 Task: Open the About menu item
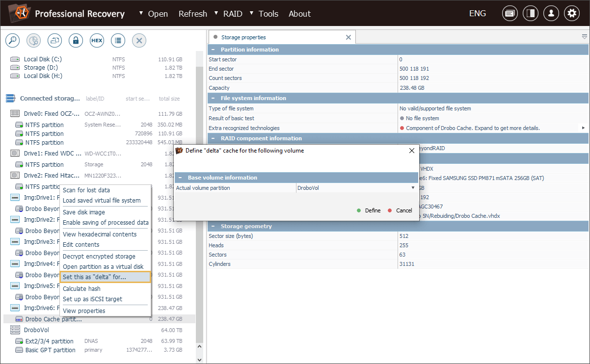click(x=299, y=14)
